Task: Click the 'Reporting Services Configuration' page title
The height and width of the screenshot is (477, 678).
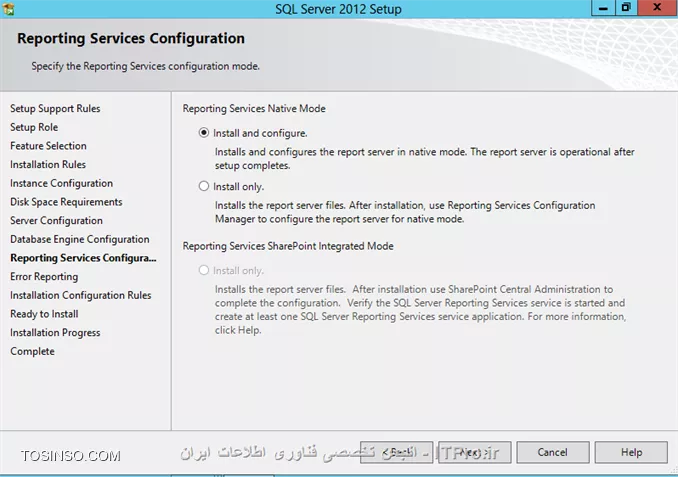Action: click(x=131, y=38)
